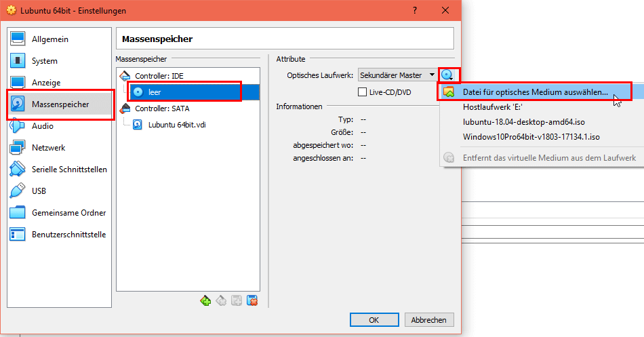Open the Sekundärer Master dropdown

pyautogui.click(x=397, y=75)
